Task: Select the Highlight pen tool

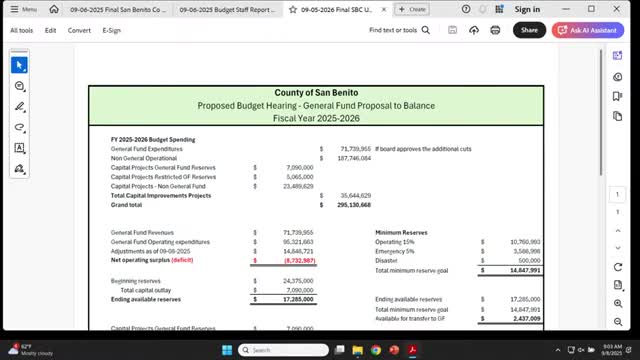Action: point(19,107)
